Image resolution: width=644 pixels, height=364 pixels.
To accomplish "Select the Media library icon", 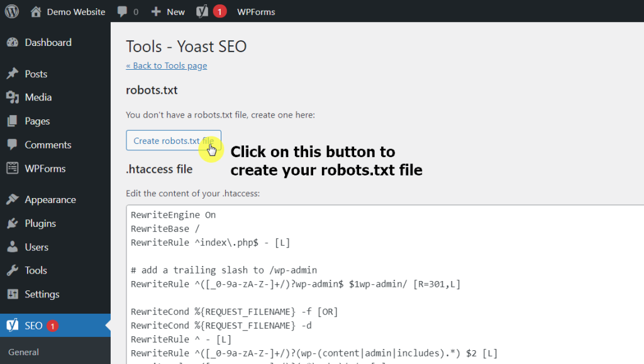I will [12, 97].
